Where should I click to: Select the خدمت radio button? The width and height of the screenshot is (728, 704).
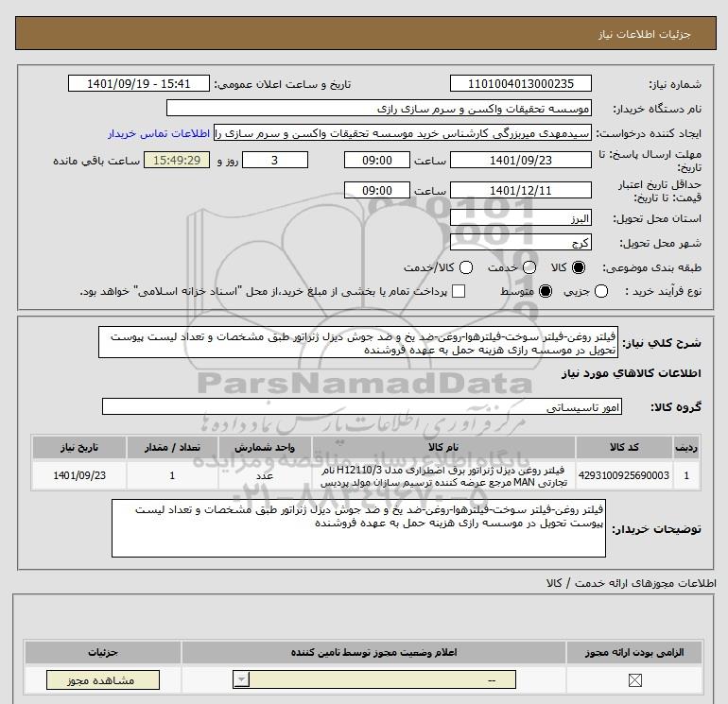pyautogui.click(x=529, y=267)
